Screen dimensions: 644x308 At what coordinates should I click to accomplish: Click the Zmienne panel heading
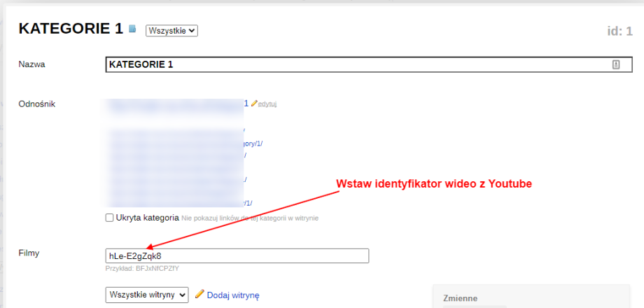point(461,299)
